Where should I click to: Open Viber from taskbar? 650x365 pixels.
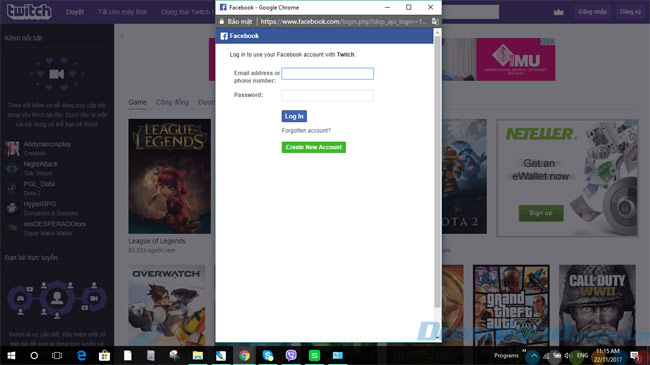291,355
